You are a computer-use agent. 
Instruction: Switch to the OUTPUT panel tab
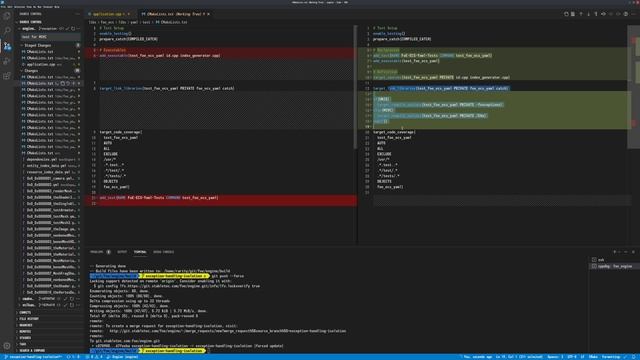122,252
